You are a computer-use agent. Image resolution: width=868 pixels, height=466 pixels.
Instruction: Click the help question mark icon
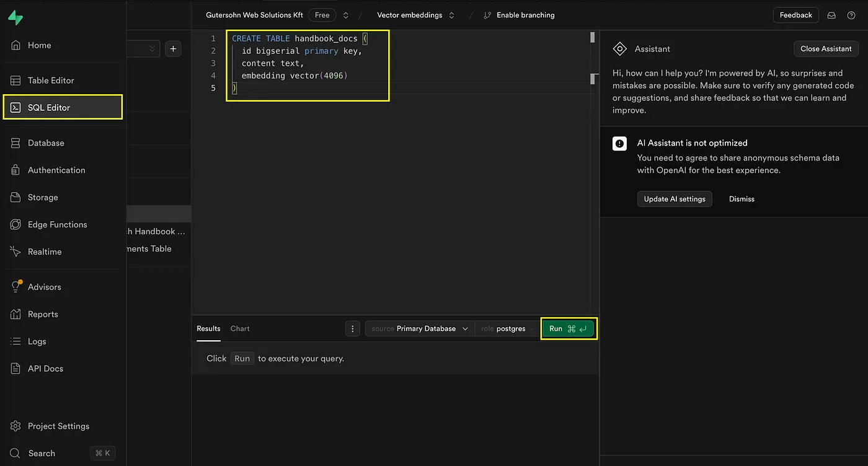point(851,15)
